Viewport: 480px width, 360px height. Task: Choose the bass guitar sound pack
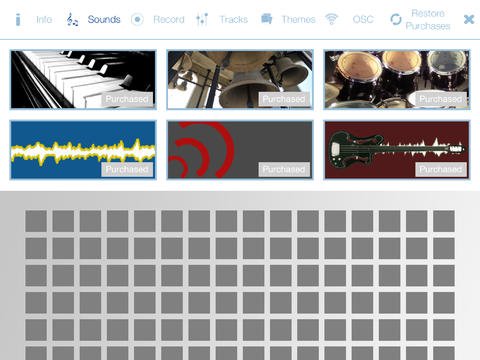tap(397, 150)
